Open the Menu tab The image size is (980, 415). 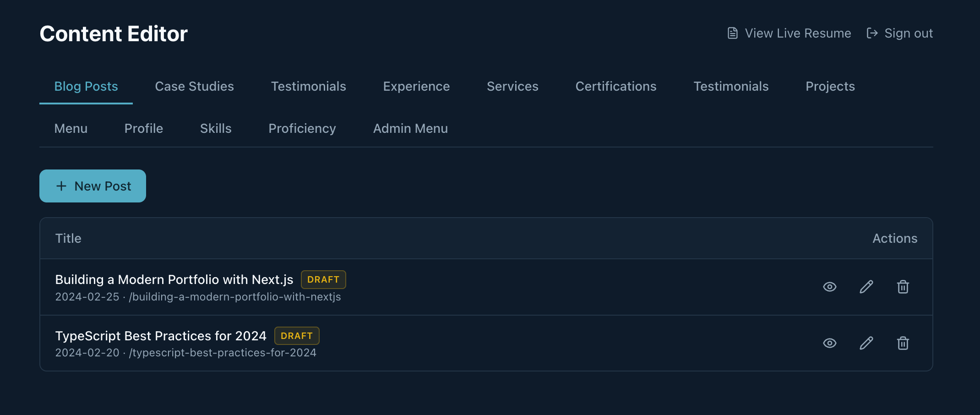point(71,128)
